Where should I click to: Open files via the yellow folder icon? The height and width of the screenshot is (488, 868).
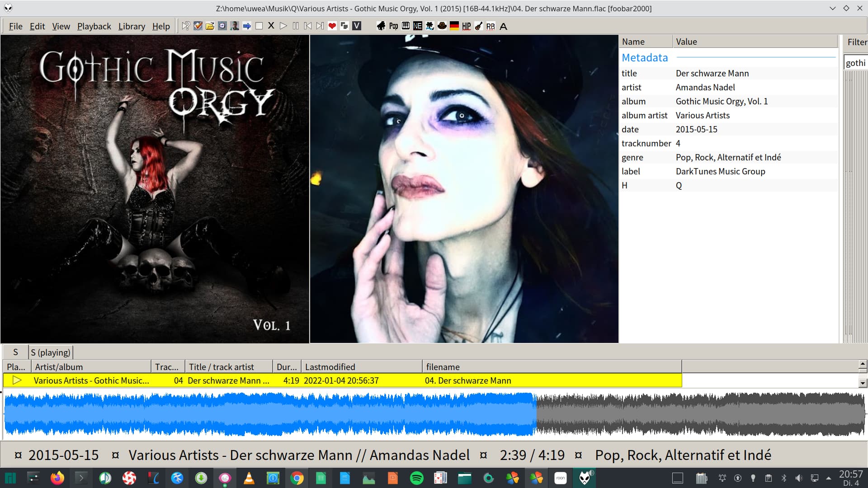pyautogui.click(x=210, y=26)
